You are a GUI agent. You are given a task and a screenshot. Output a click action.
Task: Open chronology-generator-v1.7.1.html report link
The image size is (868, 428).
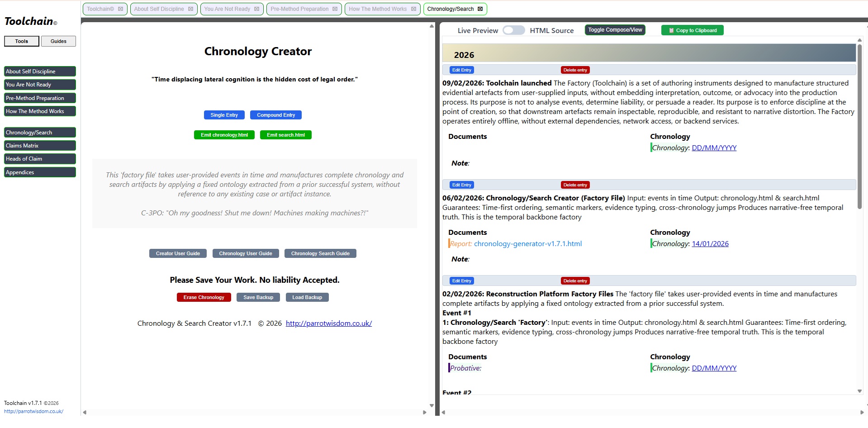527,244
